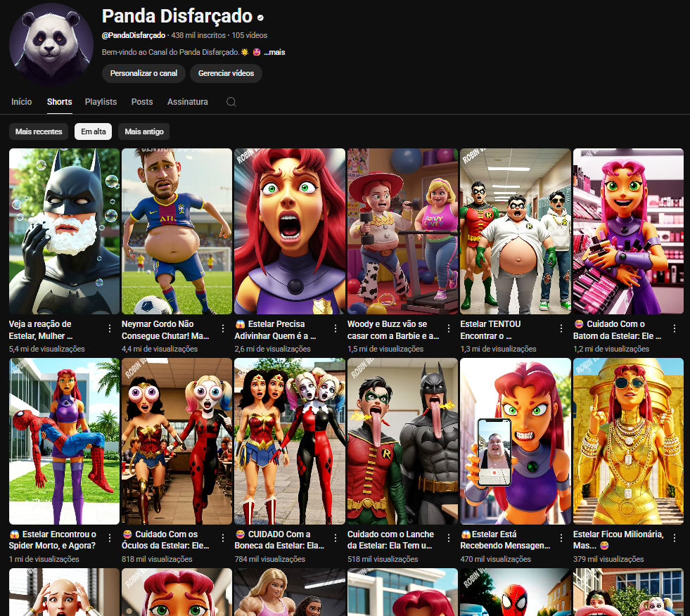The height and width of the screenshot is (616, 690).
Task: Open Robin and Batman tongues-out thumbnail
Action: (x=402, y=442)
